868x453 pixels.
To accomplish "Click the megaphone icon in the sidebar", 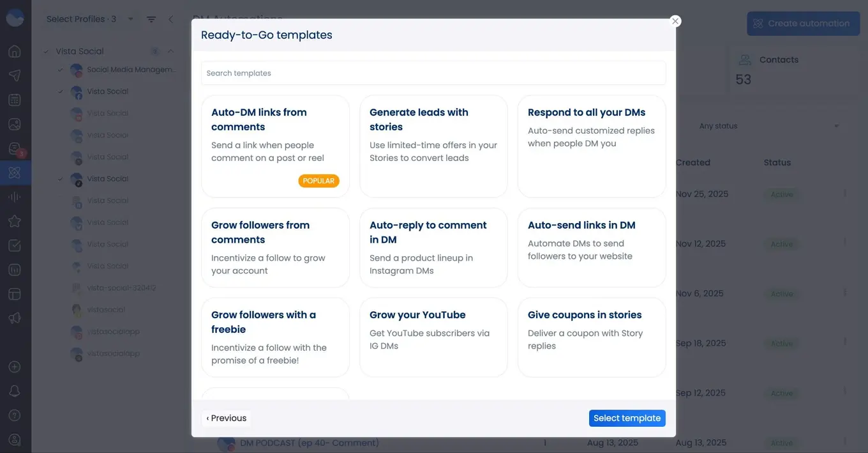I will (x=15, y=318).
